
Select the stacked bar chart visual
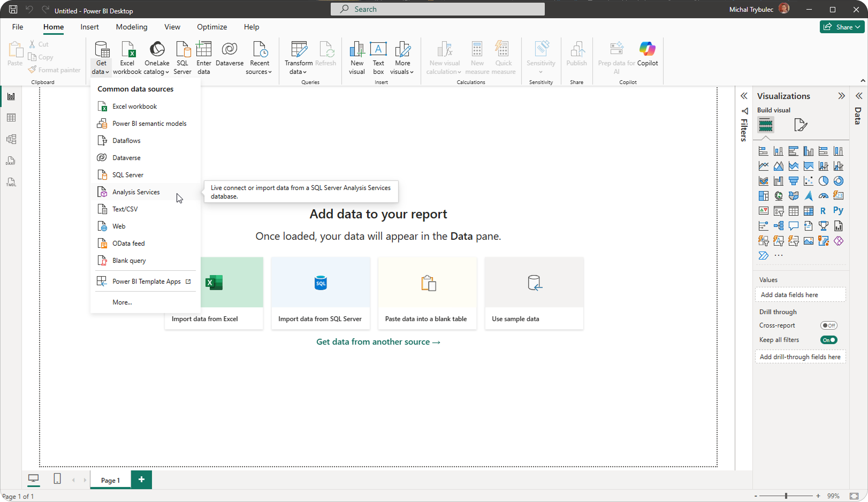tap(764, 151)
